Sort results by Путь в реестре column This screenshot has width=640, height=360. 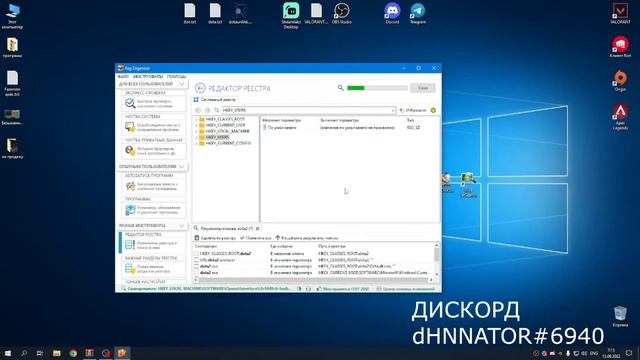pos(332,247)
